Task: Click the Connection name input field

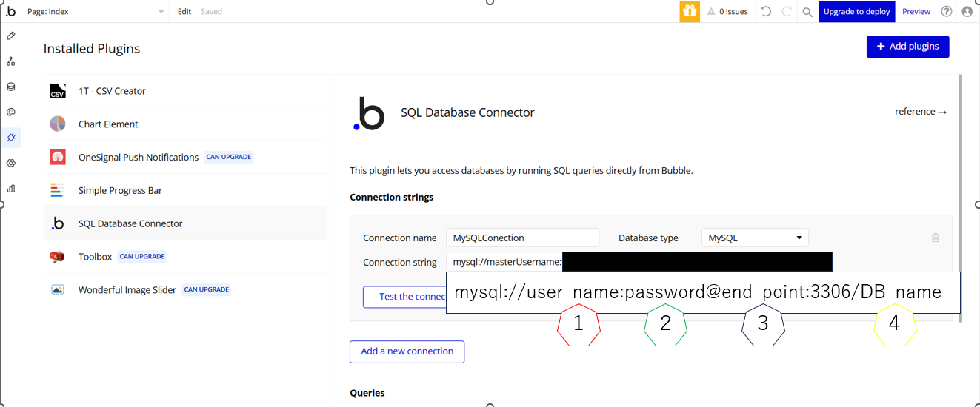Action: [522, 238]
